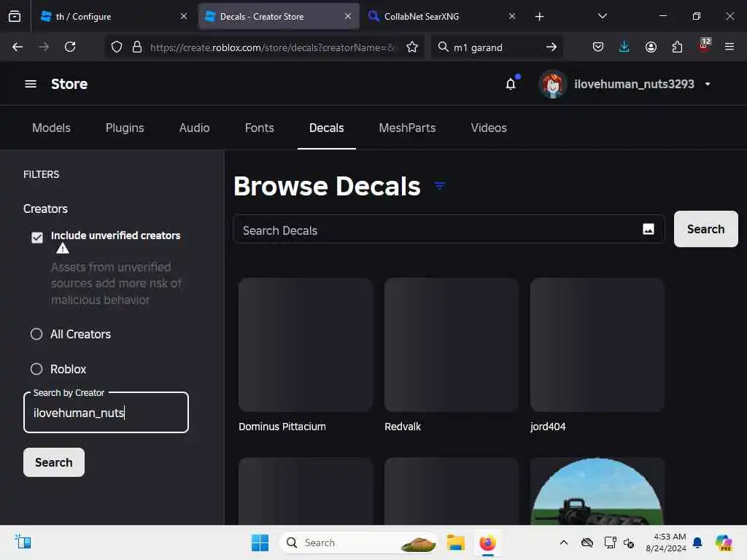Open the Store hamburger menu
747x560 pixels.
click(31, 84)
